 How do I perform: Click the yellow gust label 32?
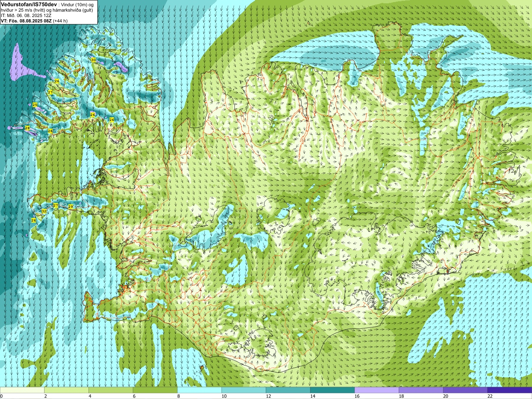click(44, 211)
